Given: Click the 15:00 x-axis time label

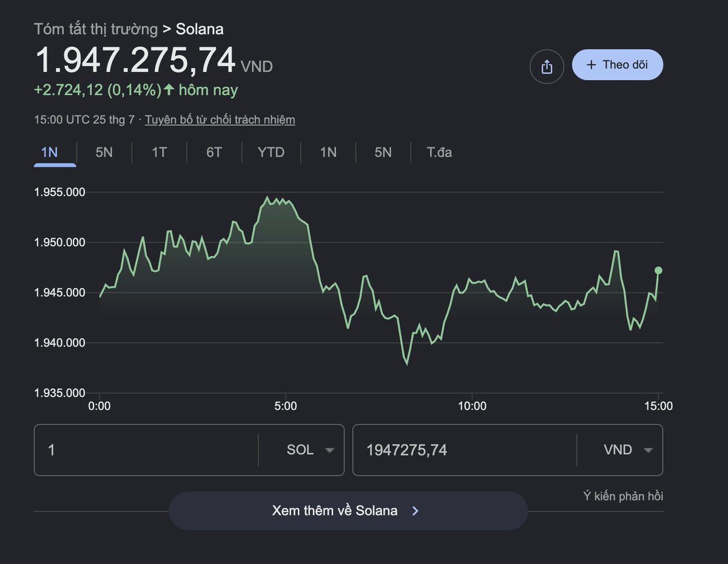Looking at the screenshot, I should 658,406.
